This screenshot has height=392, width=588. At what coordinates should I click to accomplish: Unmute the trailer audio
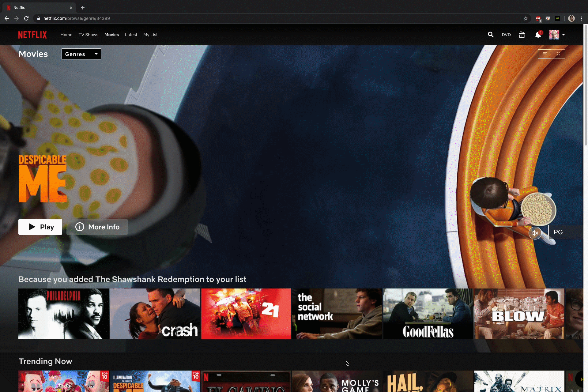535,233
